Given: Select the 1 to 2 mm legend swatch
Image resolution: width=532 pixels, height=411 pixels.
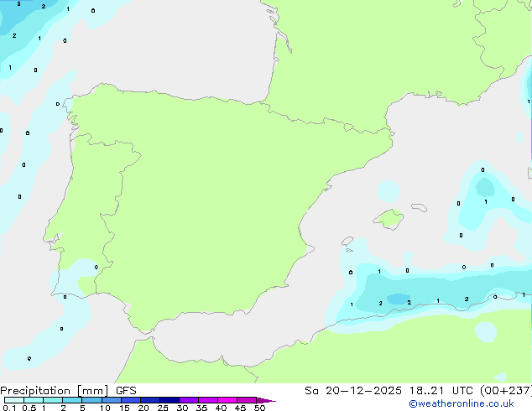Looking at the screenshot, I should [53, 400].
